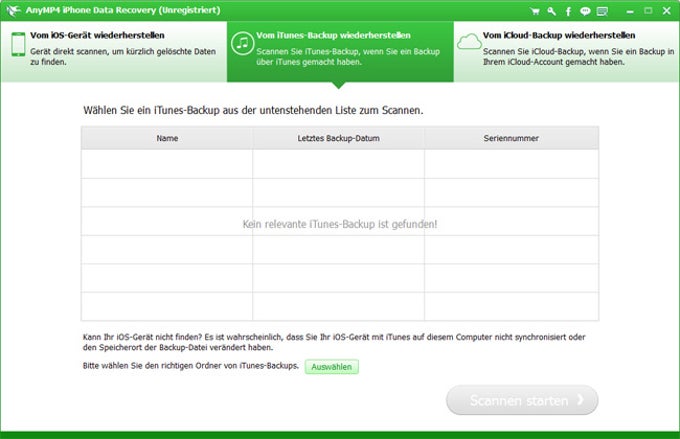Screen dimensions: 680x439
Task: Close the AnyMP4 iPhone Data Recovery window
Action: (667, 11)
